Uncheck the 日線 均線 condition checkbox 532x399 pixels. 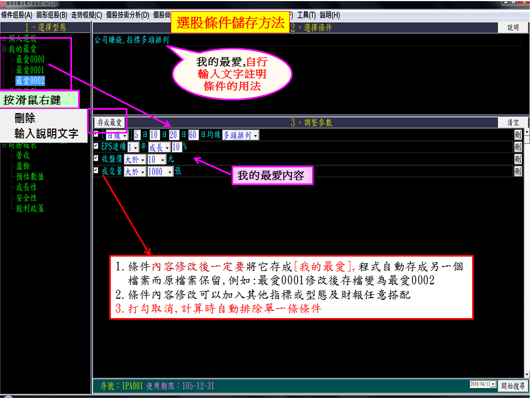tap(96, 134)
